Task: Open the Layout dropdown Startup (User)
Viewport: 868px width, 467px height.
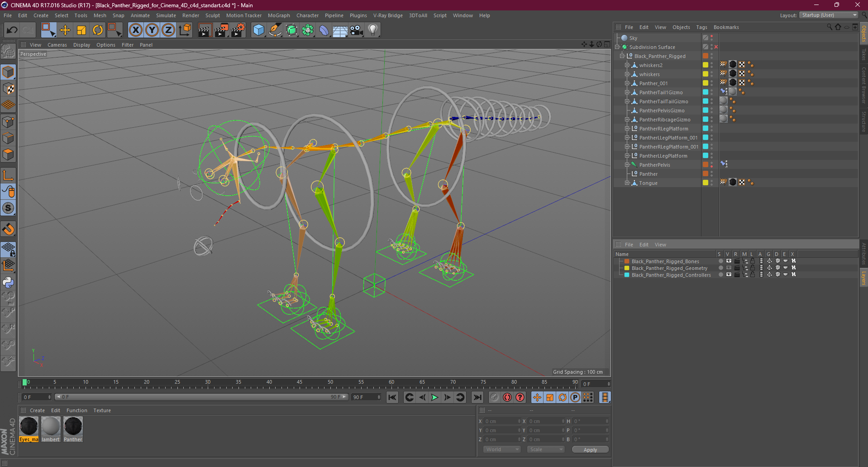Action: coord(829,15)
